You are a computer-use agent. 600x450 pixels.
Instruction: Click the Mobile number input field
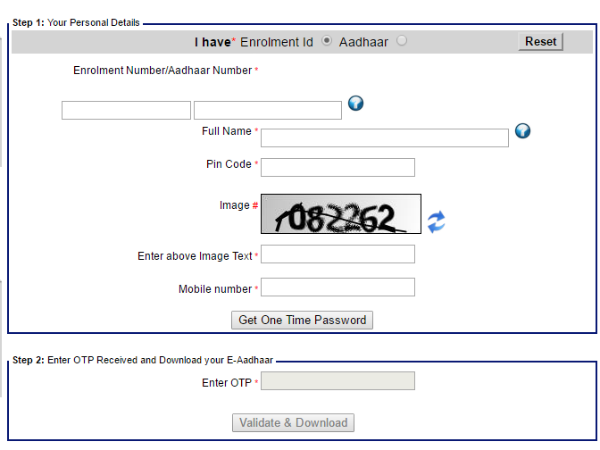[x=337, y=288]
